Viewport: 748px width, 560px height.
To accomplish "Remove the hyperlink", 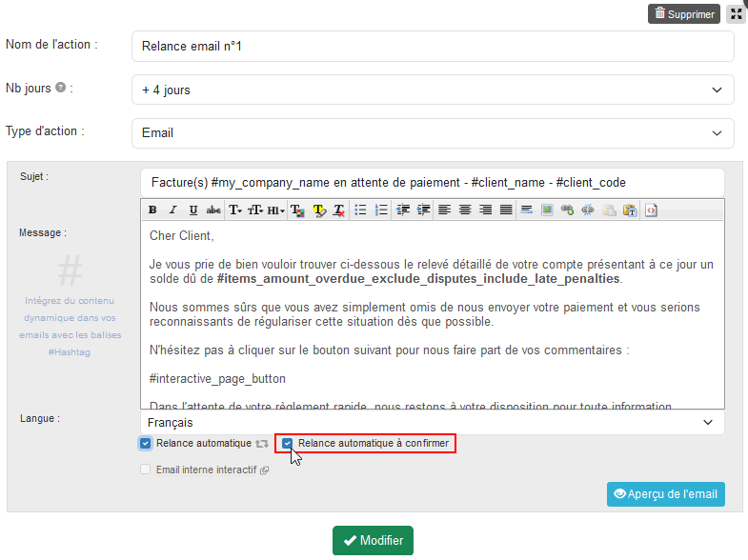I will pos(588,210).
